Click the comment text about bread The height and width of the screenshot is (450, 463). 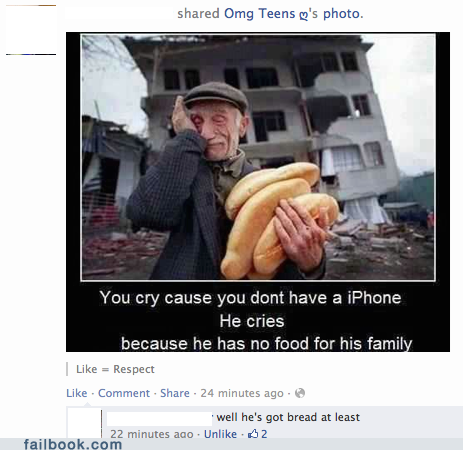(288, 417)
